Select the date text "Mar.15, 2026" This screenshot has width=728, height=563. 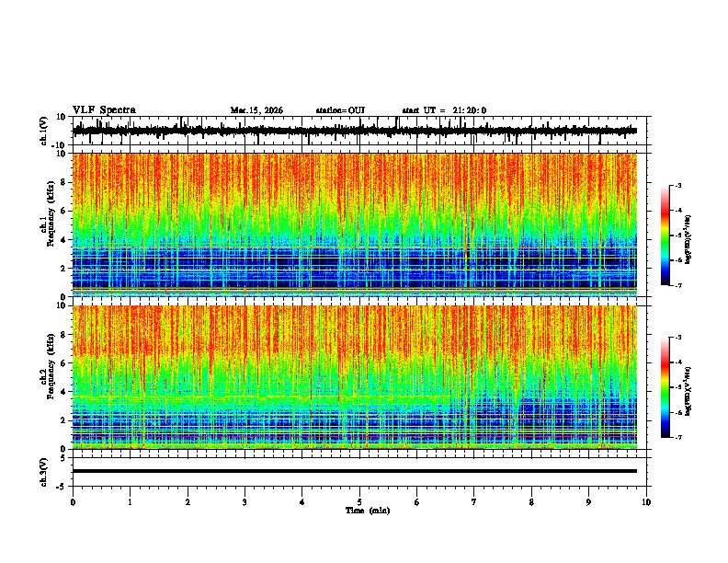point(256,110)
